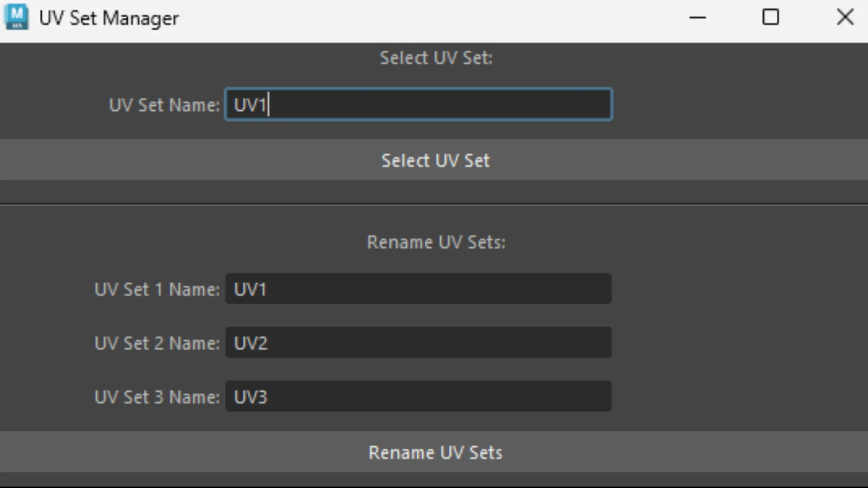Click the UV Set 1 Name field

[x=419, y=289]
